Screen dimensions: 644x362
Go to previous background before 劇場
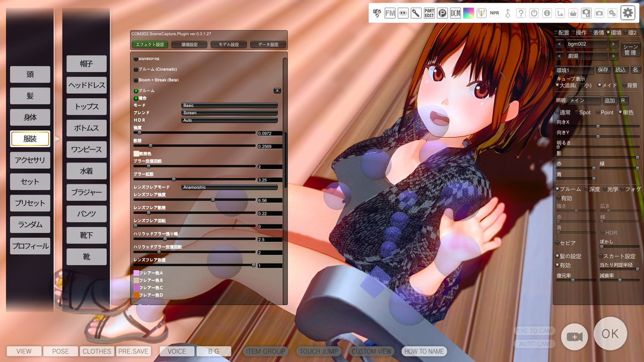click(560, 56)
